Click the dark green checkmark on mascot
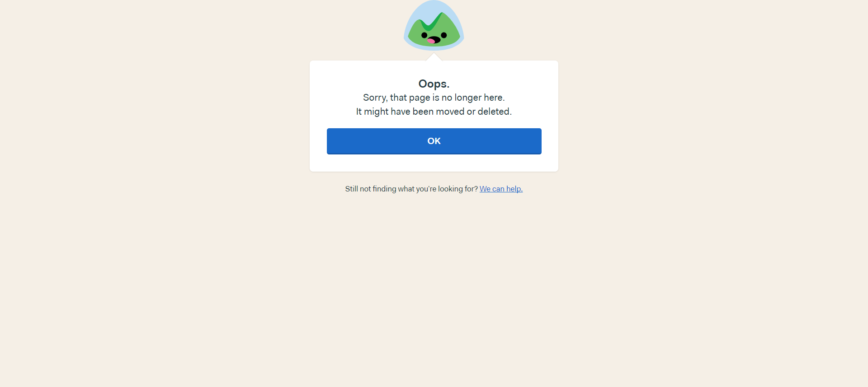 [x=430, y=22]
